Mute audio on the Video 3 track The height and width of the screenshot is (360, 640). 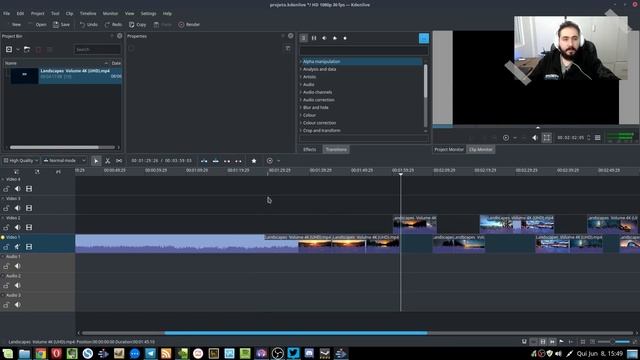[x=17, y=208]
